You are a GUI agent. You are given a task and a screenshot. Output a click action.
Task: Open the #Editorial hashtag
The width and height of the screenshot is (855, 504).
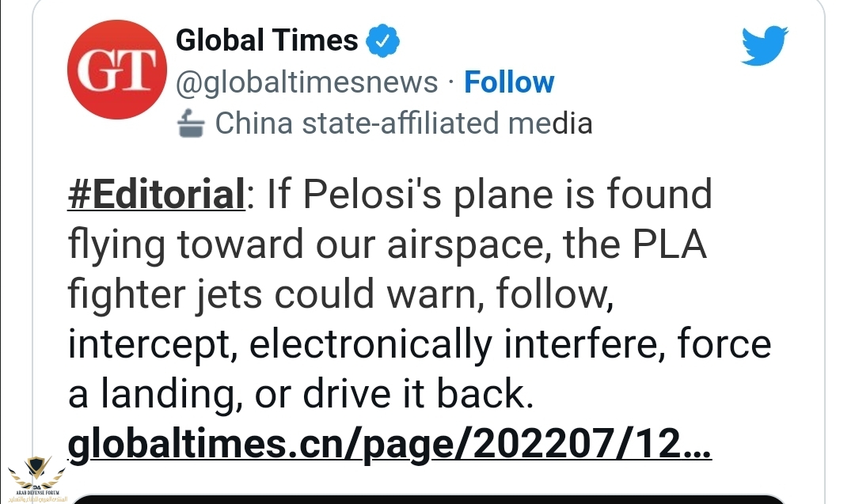pos(157,195)
